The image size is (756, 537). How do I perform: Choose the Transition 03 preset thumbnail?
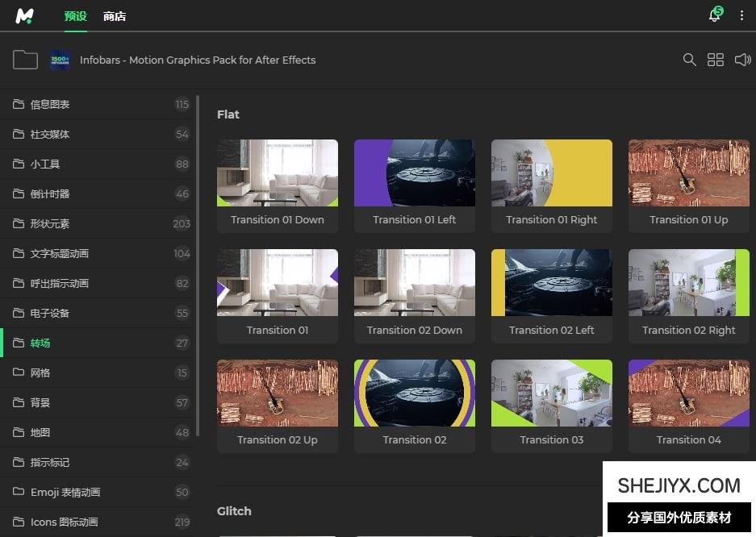click(x=552, y=405)
